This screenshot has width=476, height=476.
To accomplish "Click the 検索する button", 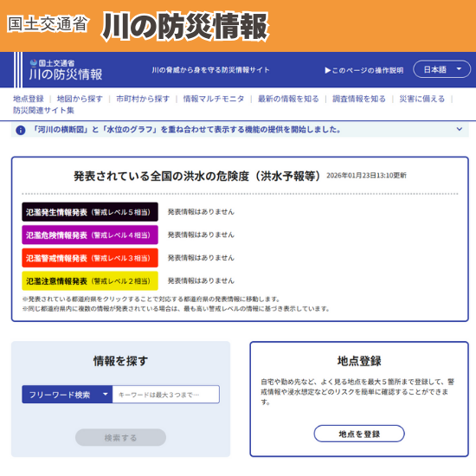I will [x=120, y=437].
